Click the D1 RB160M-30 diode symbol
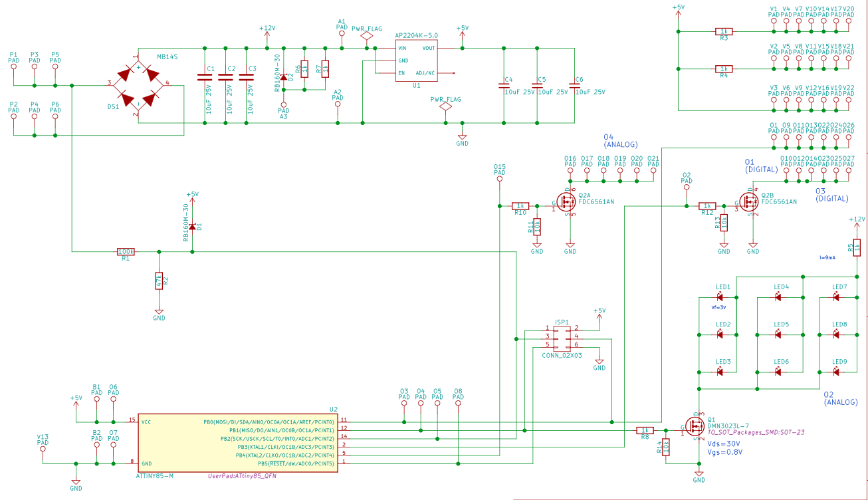Image resolution: width=868 pixels, height=500 pixels. (192, 227)
